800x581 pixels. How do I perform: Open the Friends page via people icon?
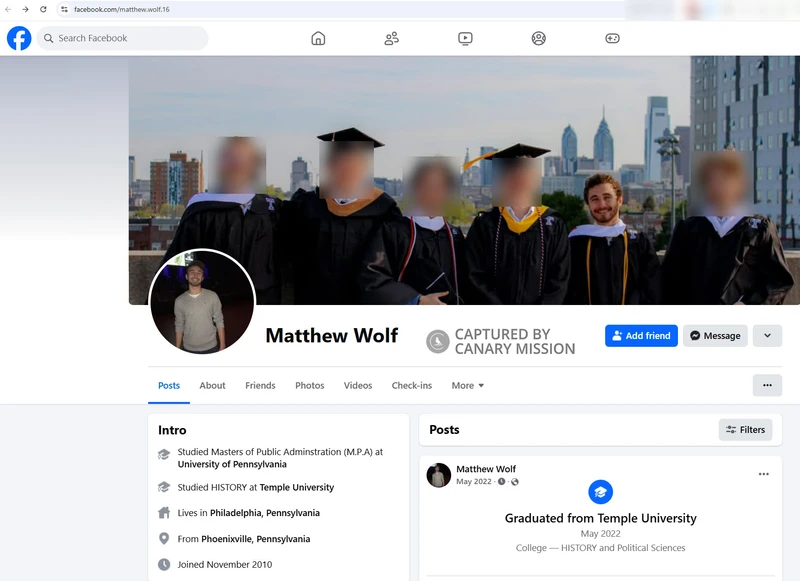click(390, 38)
